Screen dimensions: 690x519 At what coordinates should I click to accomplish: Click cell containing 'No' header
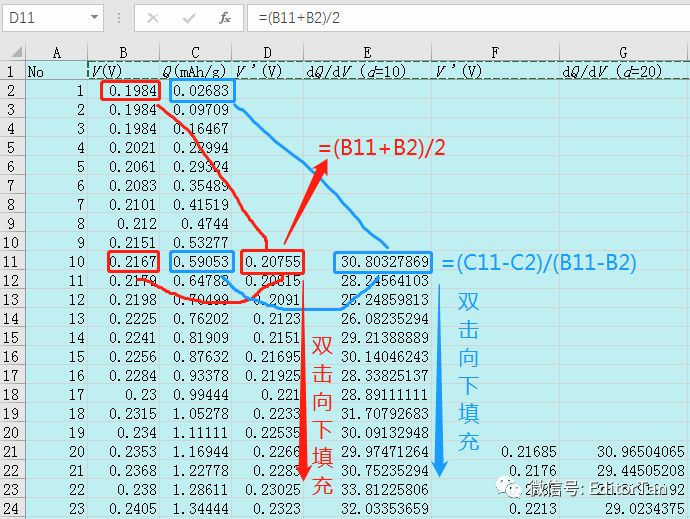coord(56,71)
